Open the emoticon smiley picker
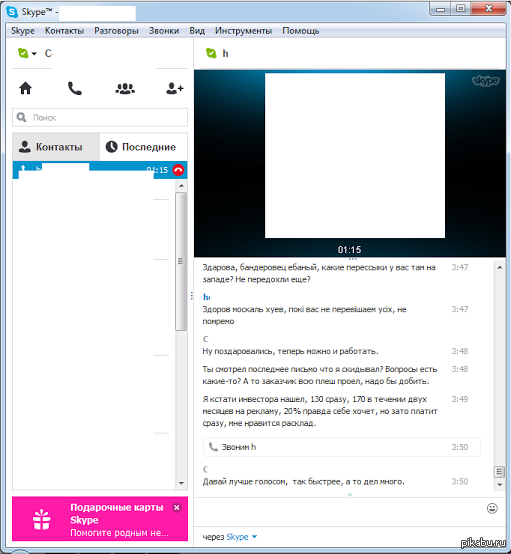Viewport: 511px width, 554px height. pos(492,508)
